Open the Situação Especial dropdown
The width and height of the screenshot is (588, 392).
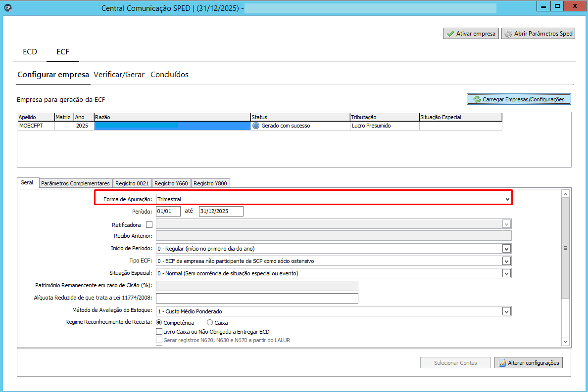click(506, 273)
